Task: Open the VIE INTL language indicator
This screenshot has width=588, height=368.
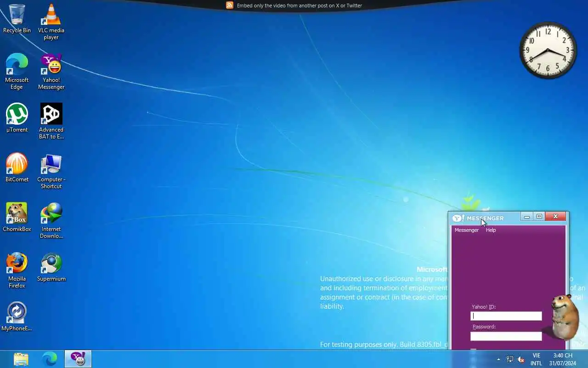Action: (x=536, y=359)
